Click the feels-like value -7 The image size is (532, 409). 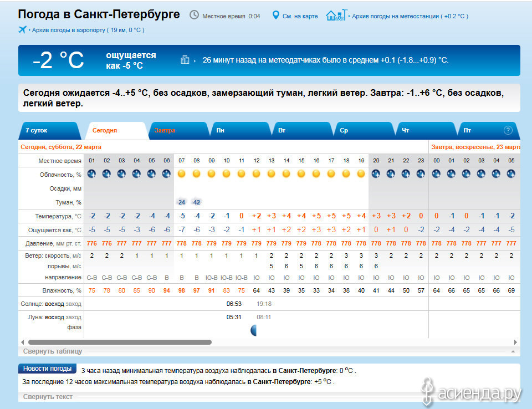pyautogui.click(x=182, y=230)
